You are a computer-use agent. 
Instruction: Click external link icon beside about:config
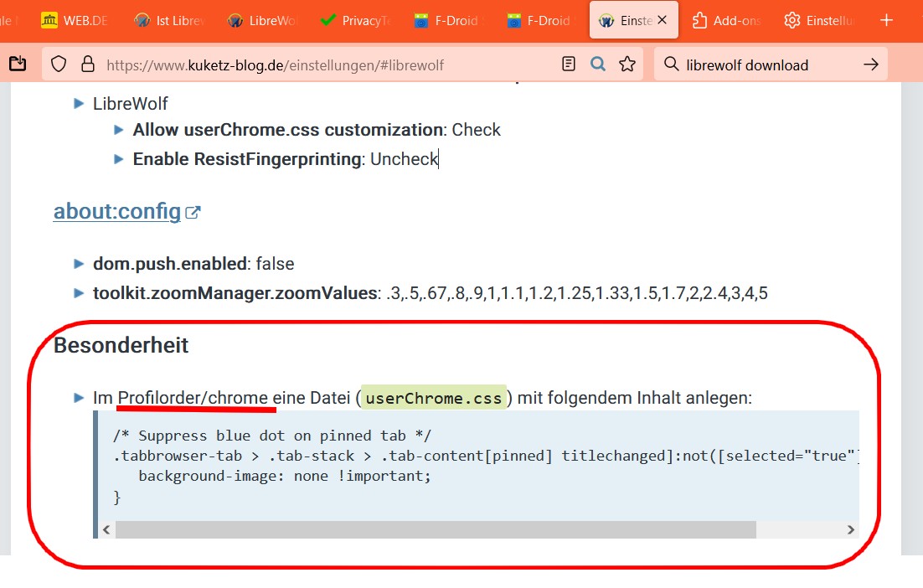coord(193,213)
